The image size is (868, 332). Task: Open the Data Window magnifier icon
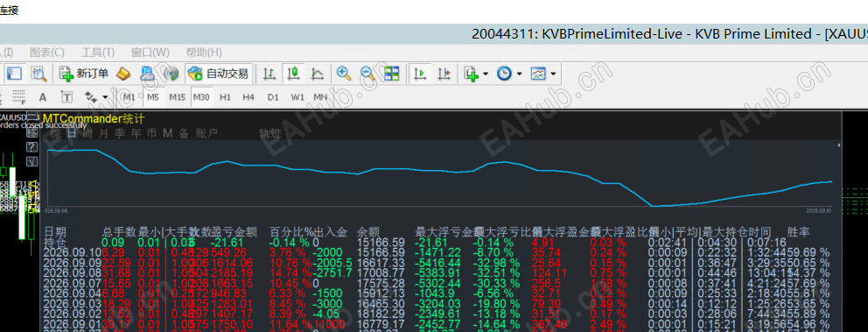pos(38,74)
